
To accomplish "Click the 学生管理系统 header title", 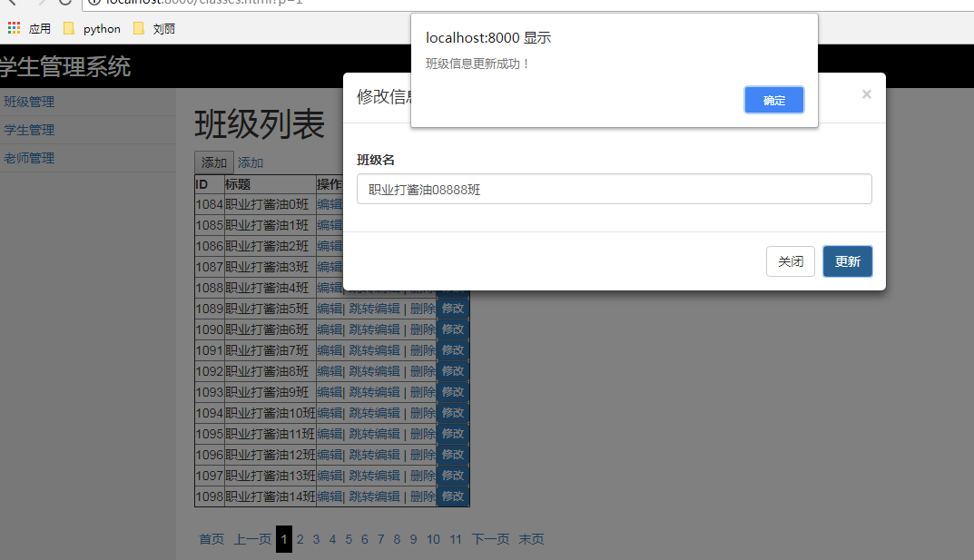I will [64, 66].
